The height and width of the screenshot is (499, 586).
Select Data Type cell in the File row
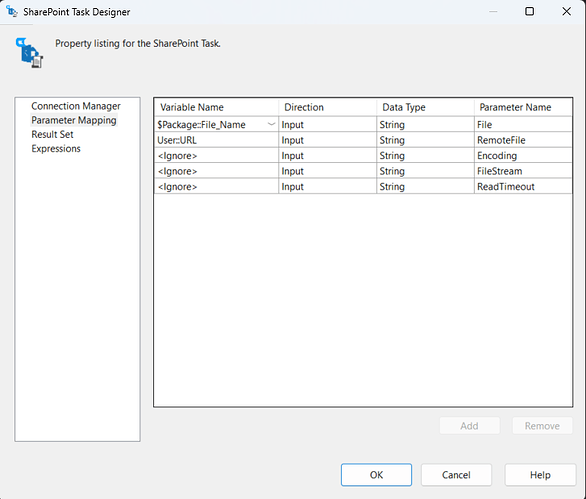pos(425,124)
